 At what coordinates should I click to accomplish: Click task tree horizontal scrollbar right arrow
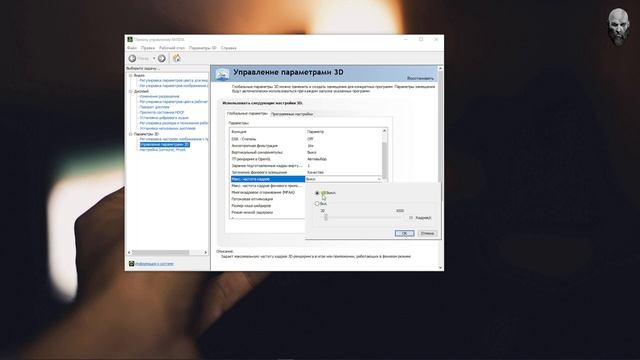click(x=205, y=253)
